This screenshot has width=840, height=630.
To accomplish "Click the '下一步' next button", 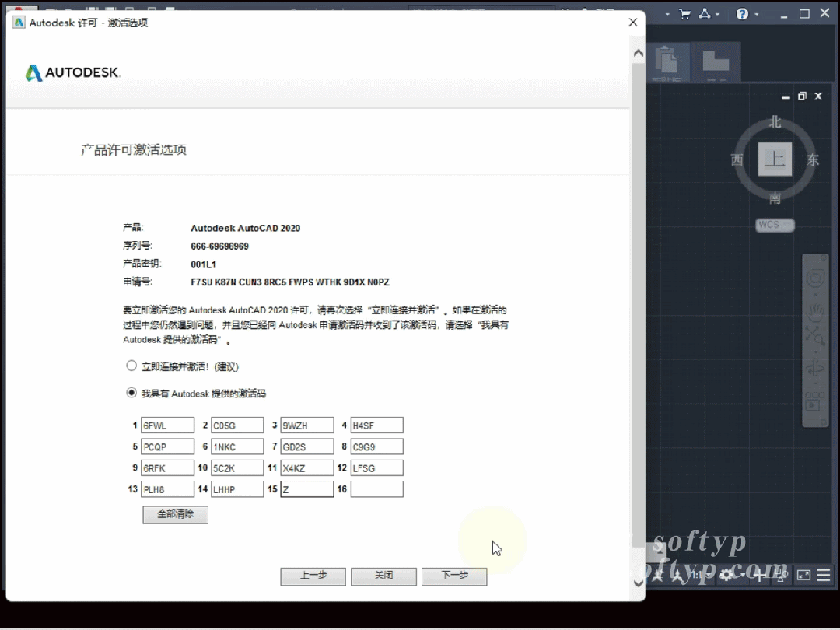I will pyautogui.click(x=454, y=576).
